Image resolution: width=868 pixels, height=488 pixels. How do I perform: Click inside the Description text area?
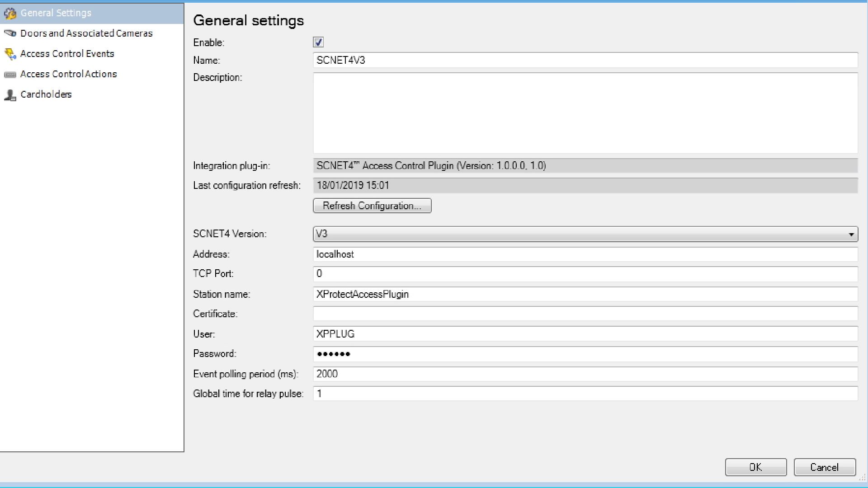pyautogui.click(x=585, y=113)
